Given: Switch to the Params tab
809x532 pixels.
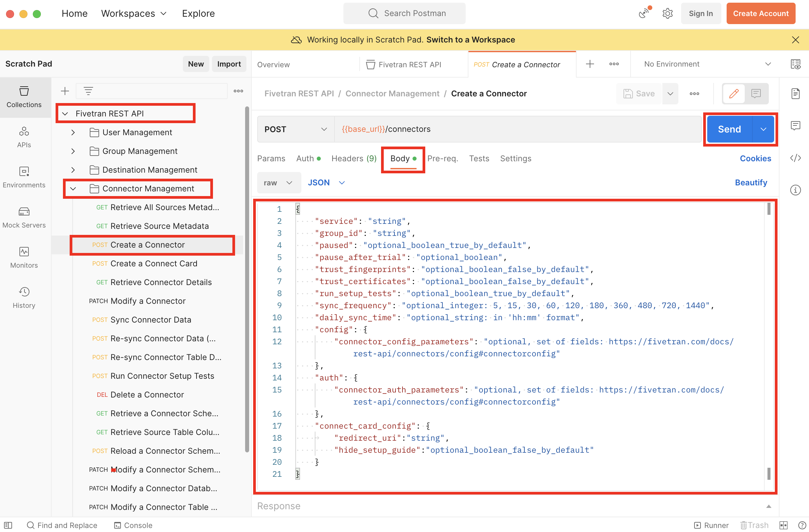Looking at the screenshot, I should tap(271, 158).
